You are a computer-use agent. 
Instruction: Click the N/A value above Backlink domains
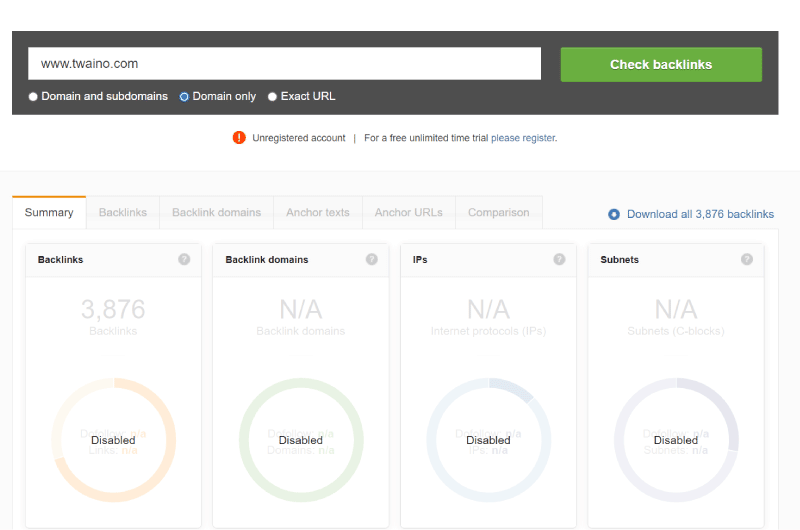coord(301,309)
